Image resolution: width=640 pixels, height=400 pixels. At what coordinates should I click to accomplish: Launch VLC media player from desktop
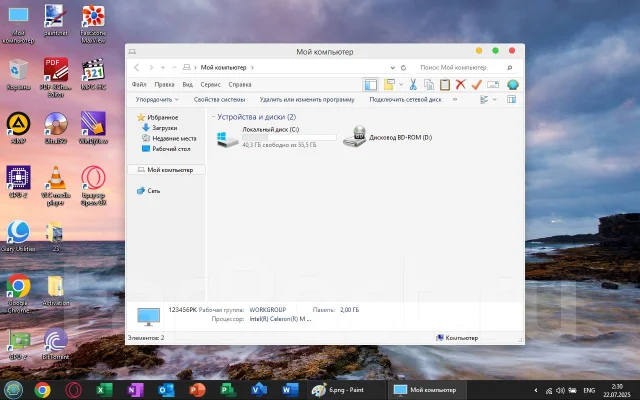pyautogui.click(x=56, y=185)
